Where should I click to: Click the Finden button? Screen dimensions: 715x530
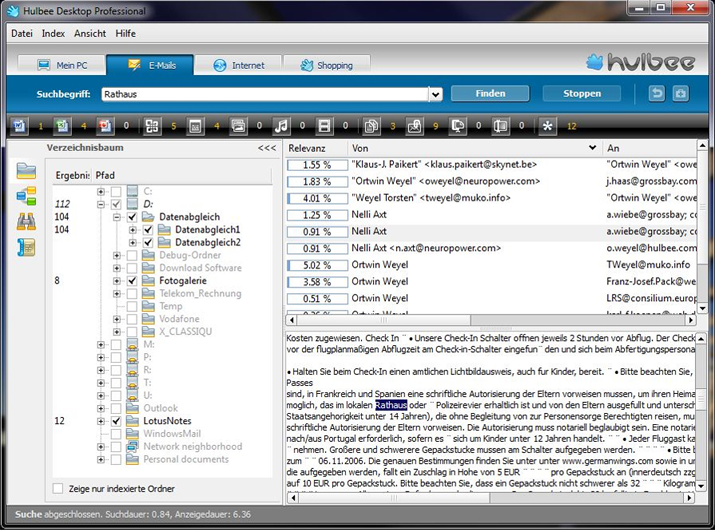(x=490, y=94)
